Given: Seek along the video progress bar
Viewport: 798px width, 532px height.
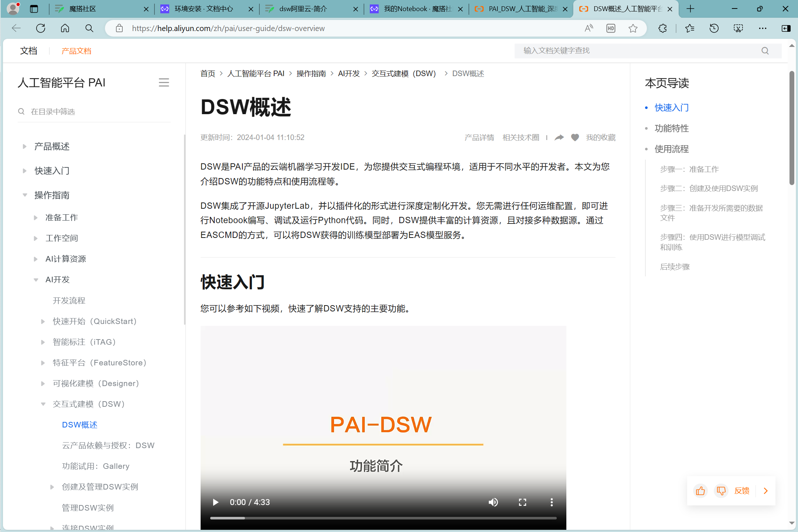Looking at the screenshot, I should [x=383, y=518].
